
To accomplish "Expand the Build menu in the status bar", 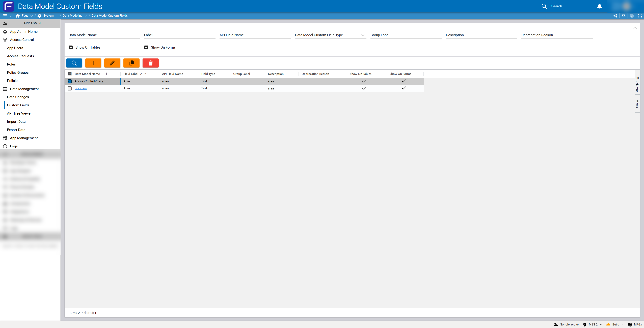I will coord(622,324).
